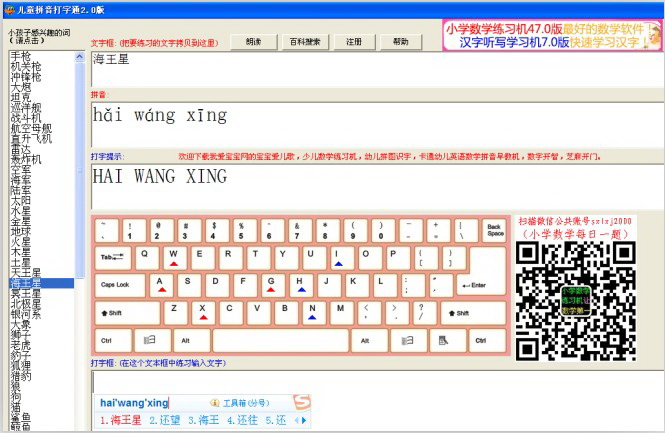Image resolution: width=665 pixels, height=433 pixels.
Task: Click the word list scroll-up arrow
Action: 80,56
